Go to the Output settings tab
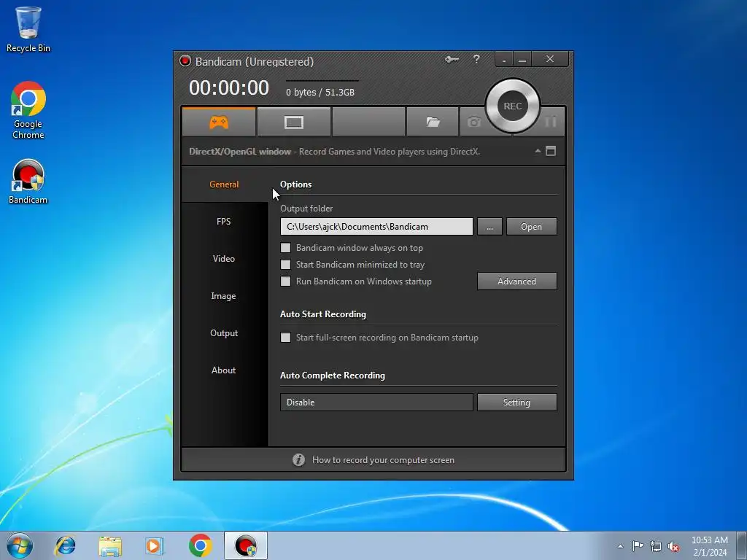 click(x=224, y=332)
